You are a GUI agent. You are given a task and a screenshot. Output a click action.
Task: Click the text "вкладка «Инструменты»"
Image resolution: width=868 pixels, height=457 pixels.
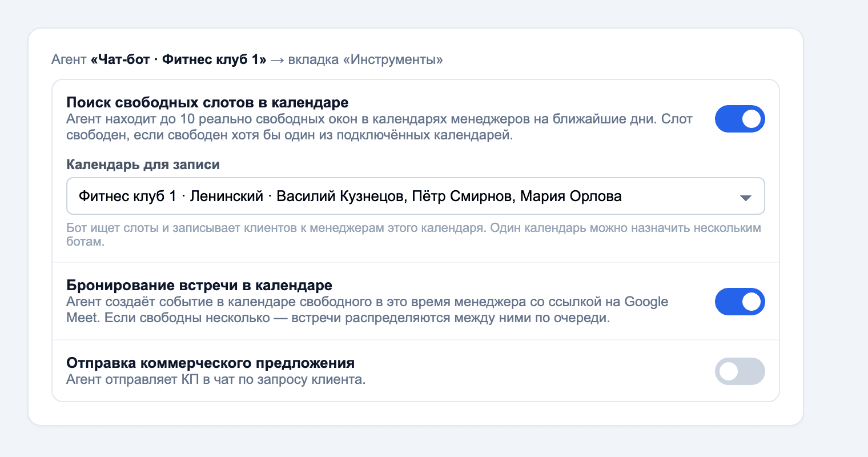[365, 59]
